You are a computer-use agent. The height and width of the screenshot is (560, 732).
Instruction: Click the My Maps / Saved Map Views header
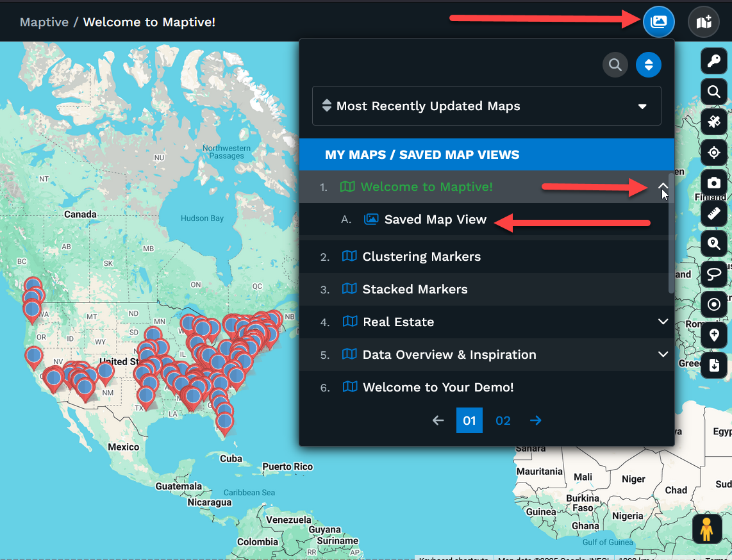487,154
